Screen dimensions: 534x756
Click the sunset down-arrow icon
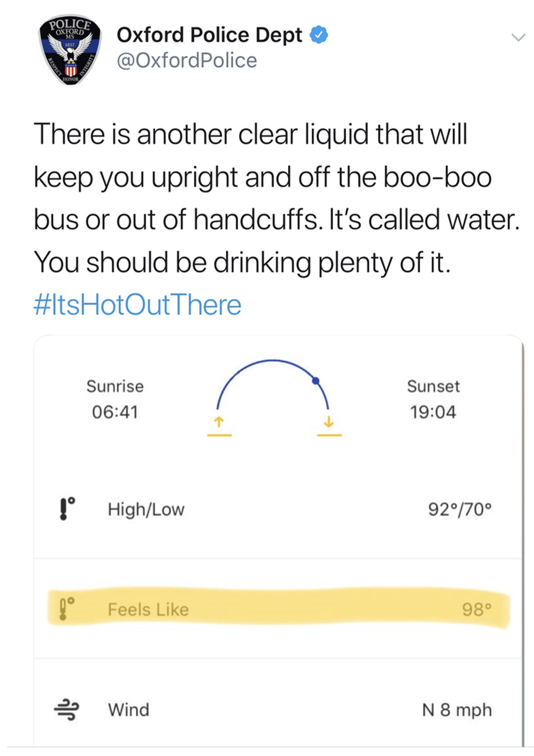[329, 422]
